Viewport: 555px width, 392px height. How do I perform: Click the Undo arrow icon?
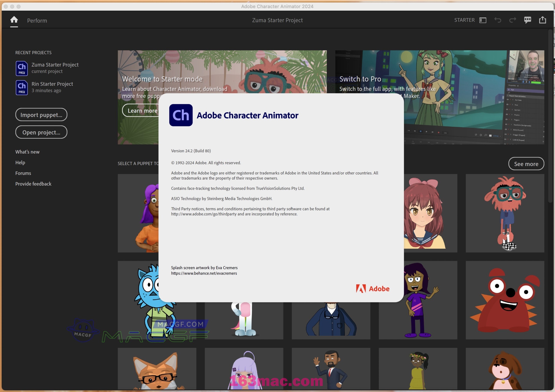498,20
